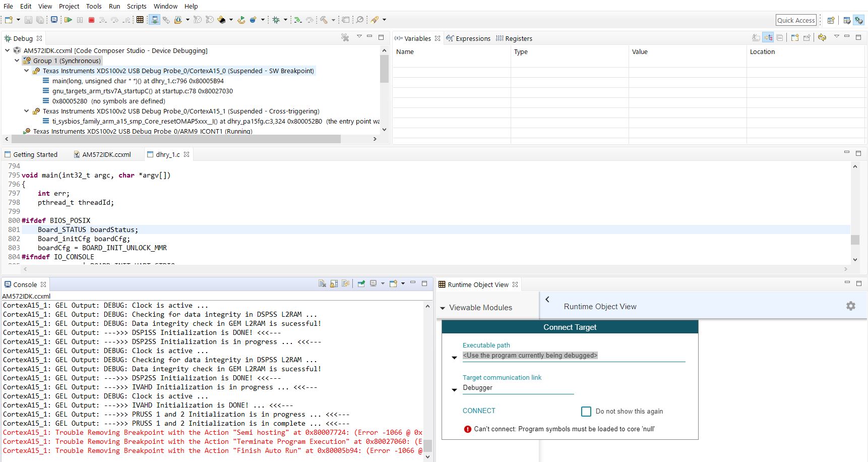
Task: Click back arrow in Runtime Object View
Action: coord(547,299)
